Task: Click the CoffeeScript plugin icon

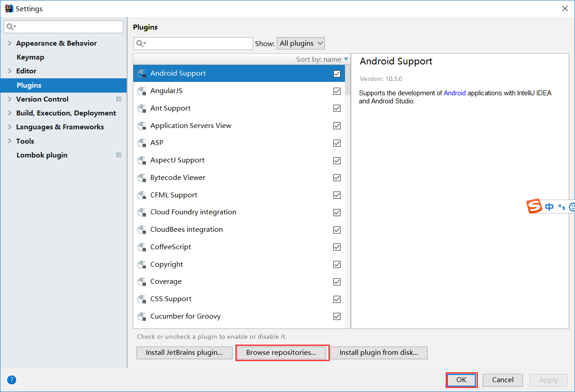Action: pos(142,247)
